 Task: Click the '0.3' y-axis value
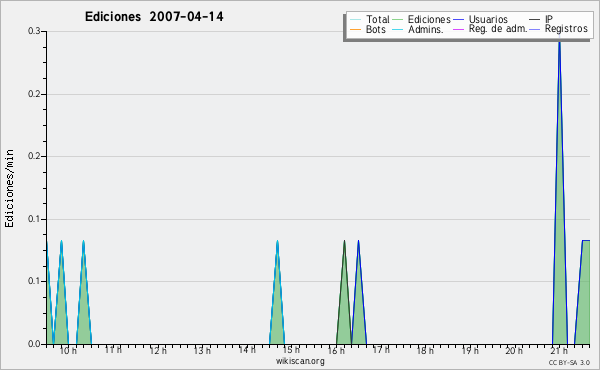(34, 31)
